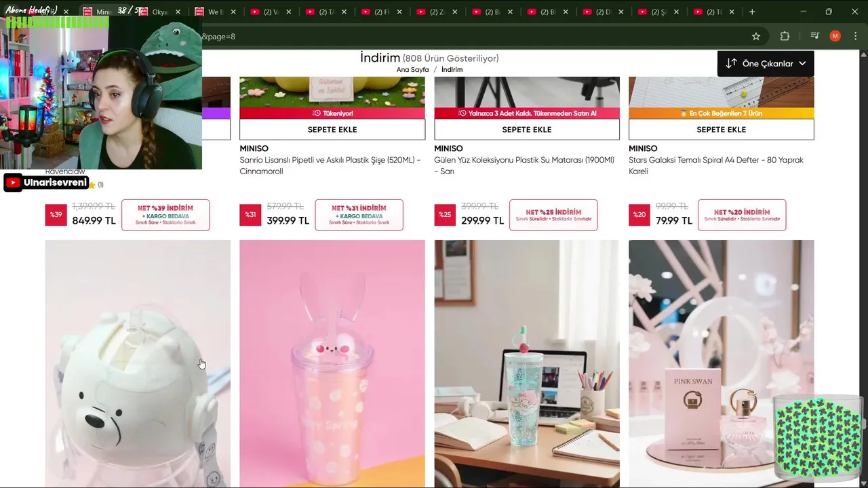Close the '(2) Zi' YouTube tab

pyautogui.click(x=456, y=12)
